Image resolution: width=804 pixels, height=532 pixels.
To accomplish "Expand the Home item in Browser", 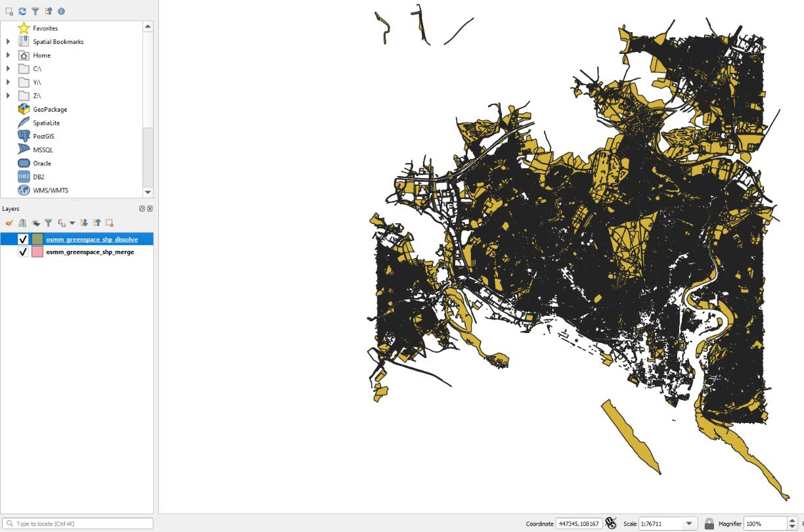I will pyautogui.click(x=7, y=55).
